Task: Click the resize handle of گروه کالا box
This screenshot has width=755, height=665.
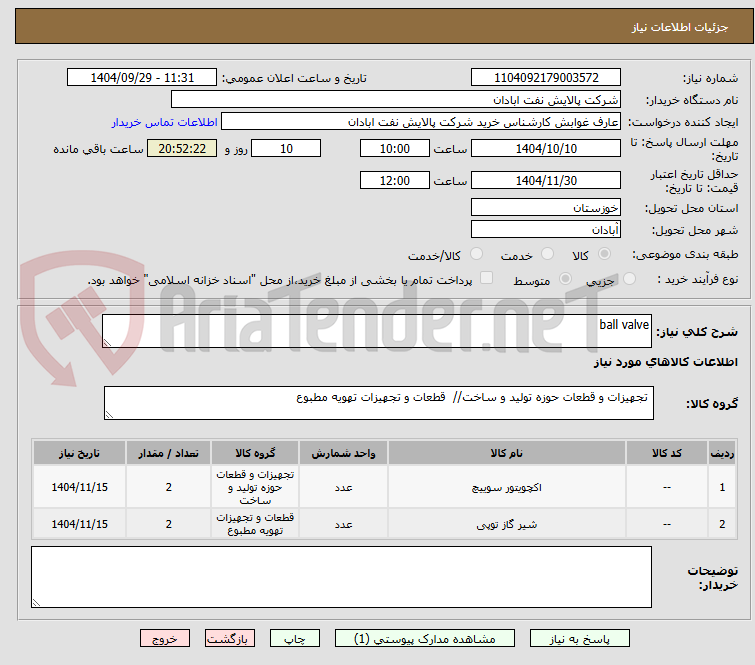Action: (x=109, y=415)
